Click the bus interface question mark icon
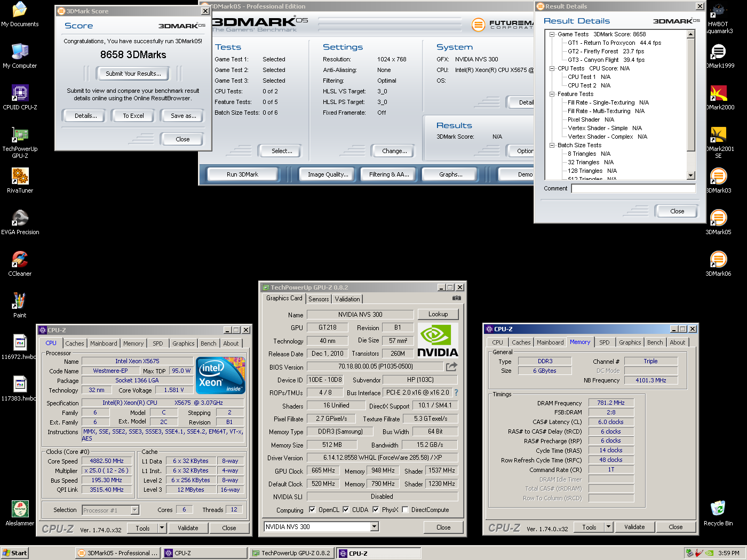 click(456, 393)
